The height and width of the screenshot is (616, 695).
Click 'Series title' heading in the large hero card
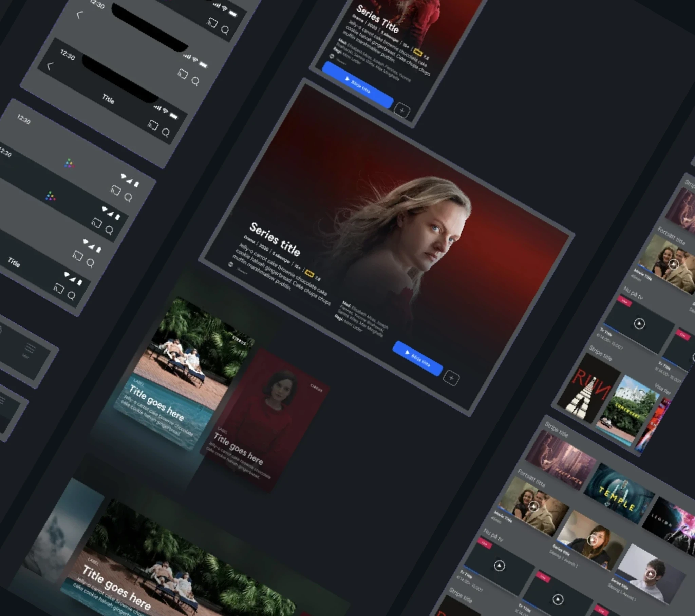pos(275,239)
